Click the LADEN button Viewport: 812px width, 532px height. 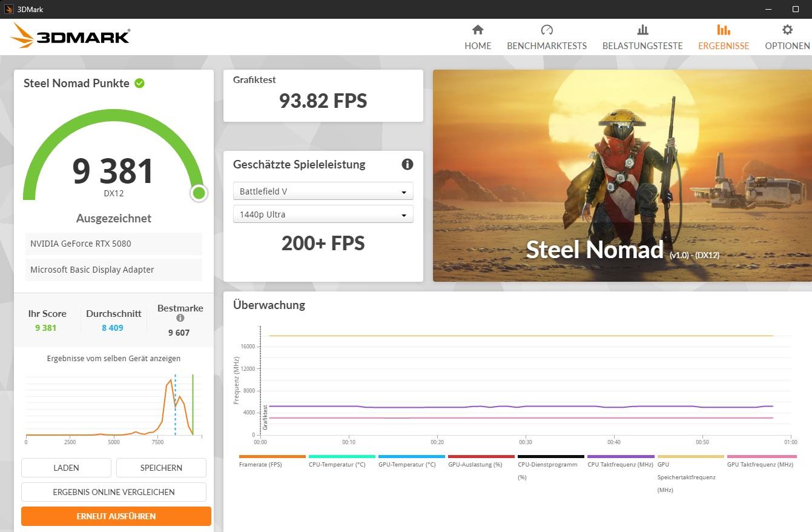pyautogui.click(x=66, y=468)
